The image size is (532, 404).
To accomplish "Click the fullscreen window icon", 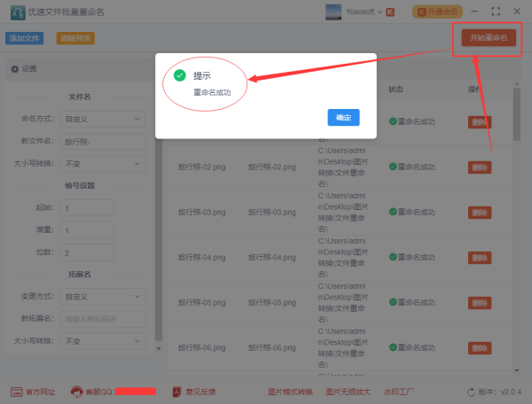I will coord(496,12).
